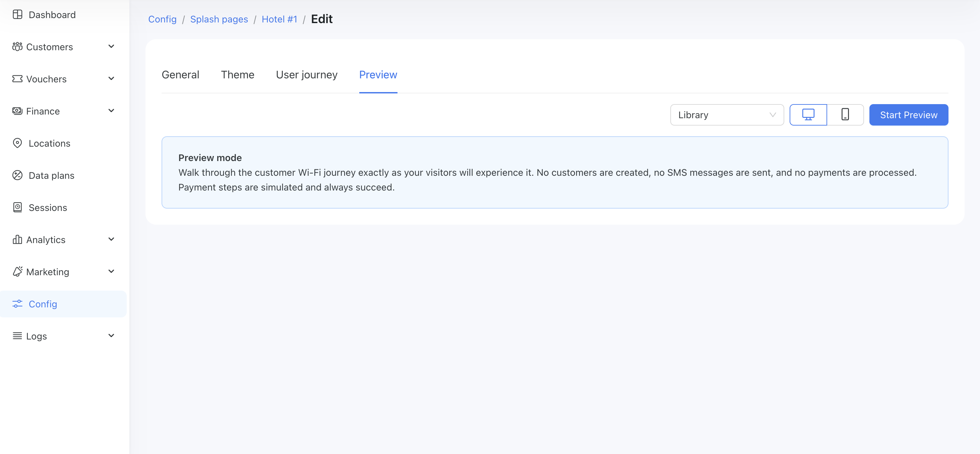Switch preview to mobile view

(845, 115)
